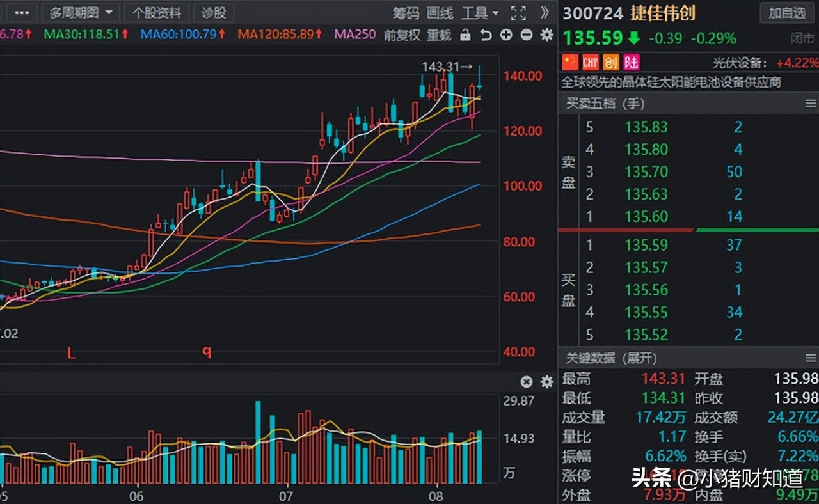Toggle MA250 moving average display
The width and height of the screenshot is (819, 504).
point(353,36)
